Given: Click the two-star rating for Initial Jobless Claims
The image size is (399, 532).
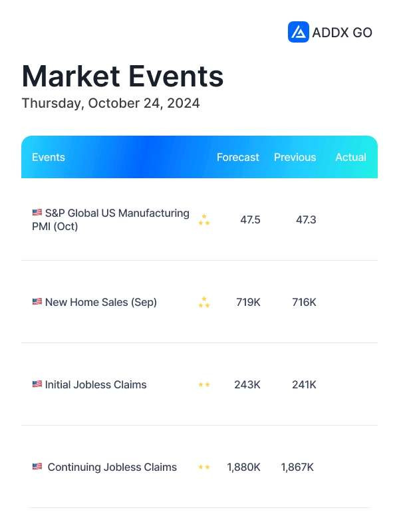Looking at the screenshot, I should [204, 385].
